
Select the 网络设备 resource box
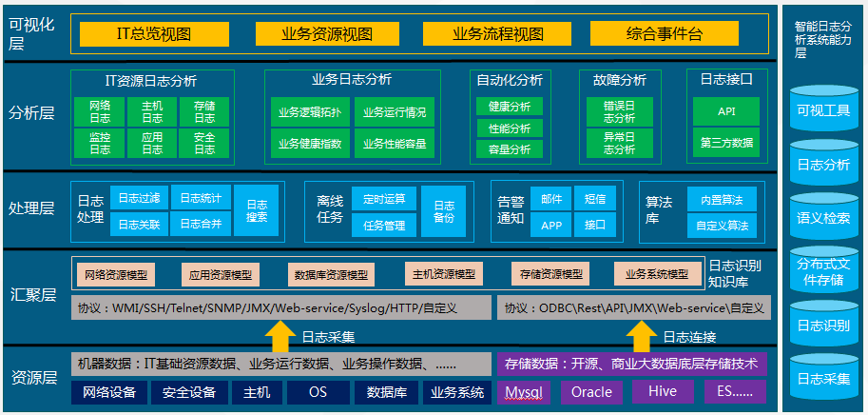pos(109,392)
